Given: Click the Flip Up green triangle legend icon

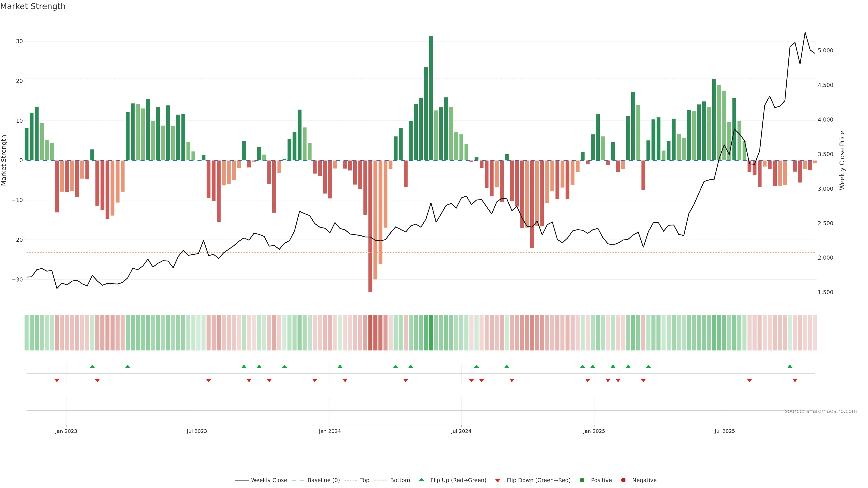Looking at the screenshot, I should tap(421, 480).
